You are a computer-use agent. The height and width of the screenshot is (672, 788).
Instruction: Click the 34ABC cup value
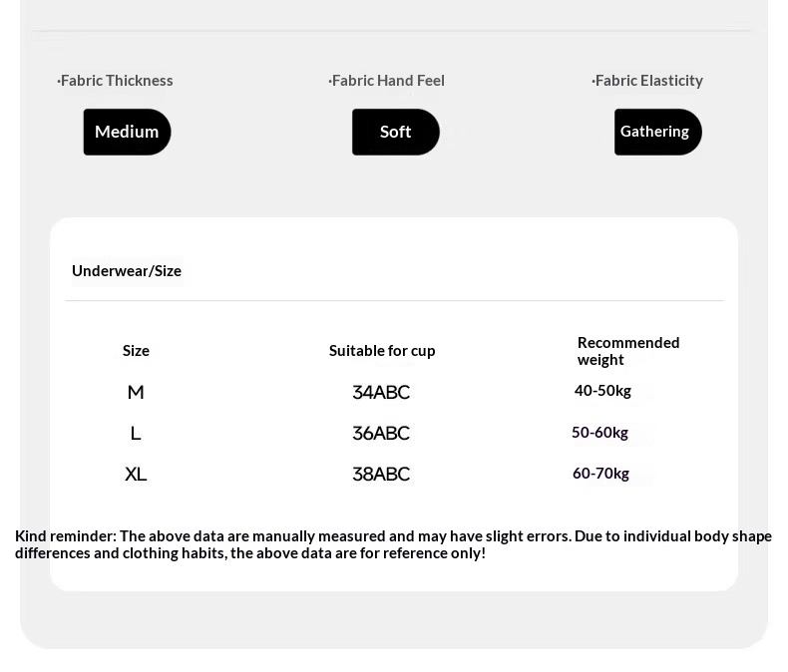(381, 392)
